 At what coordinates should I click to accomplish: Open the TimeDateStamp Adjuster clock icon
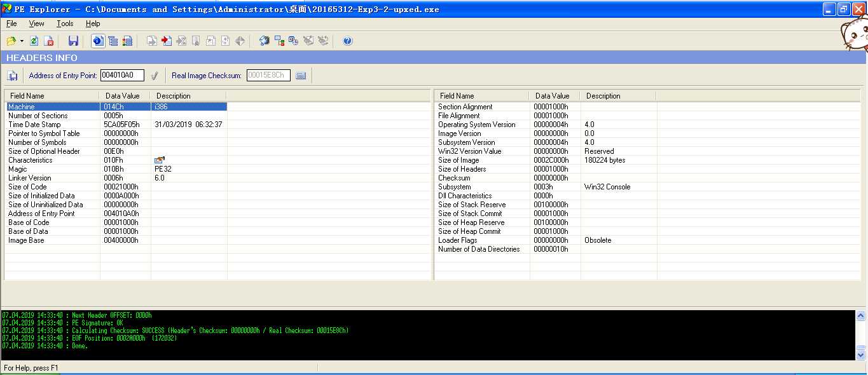click(294, 41)
